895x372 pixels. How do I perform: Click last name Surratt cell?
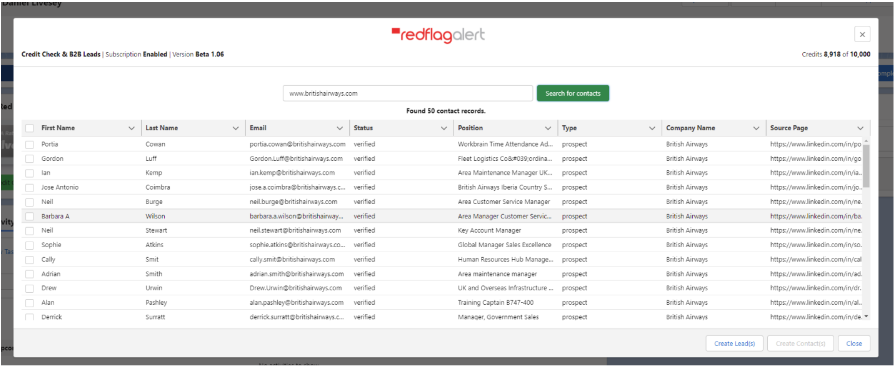point(155,317)
